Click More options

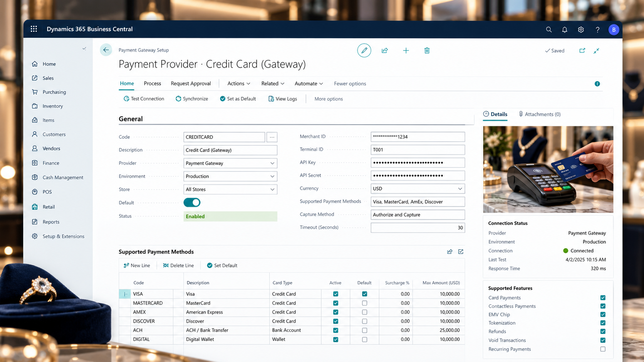pos(329,99)
